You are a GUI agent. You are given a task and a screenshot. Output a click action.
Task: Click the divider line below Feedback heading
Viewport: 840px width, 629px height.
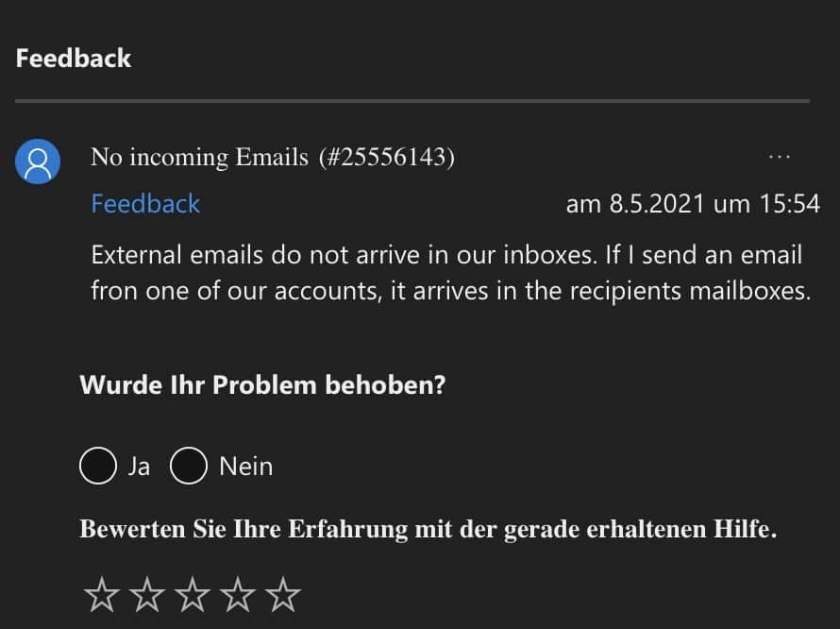[x=412, y=100]
